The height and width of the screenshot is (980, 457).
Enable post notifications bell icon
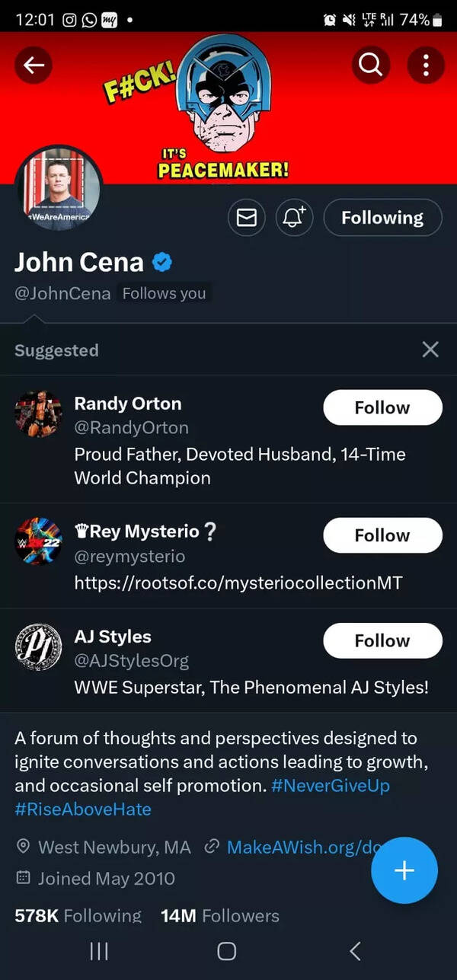(x=294, y=219)
